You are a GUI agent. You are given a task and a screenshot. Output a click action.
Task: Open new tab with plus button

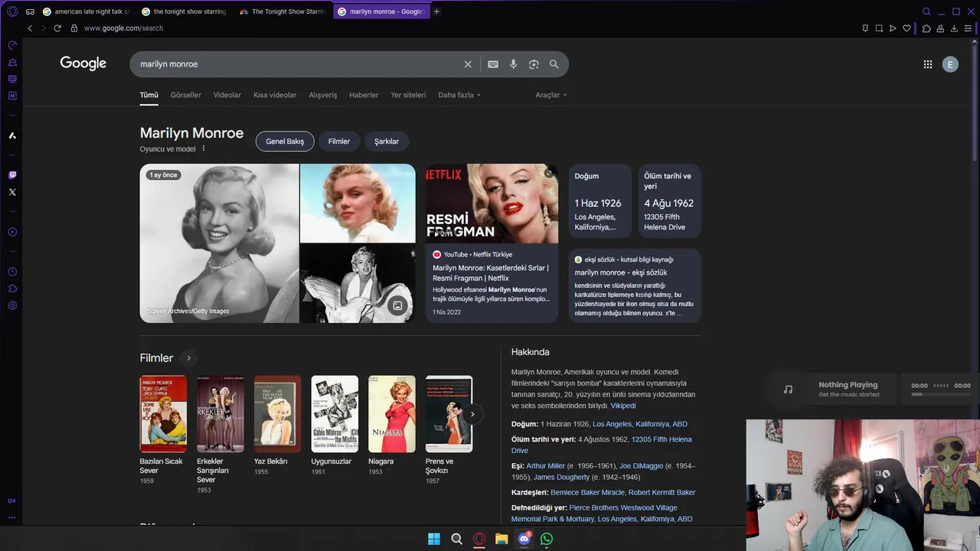click(x=436, y=11)
